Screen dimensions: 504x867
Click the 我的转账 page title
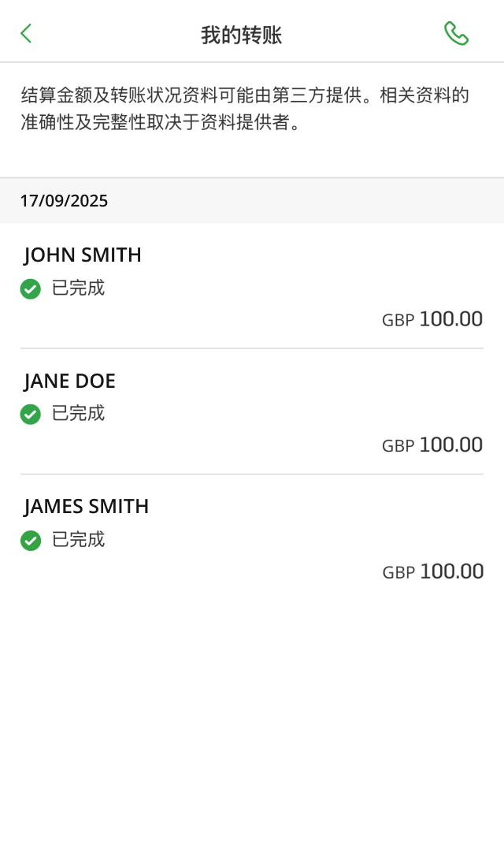coord(242,35)
